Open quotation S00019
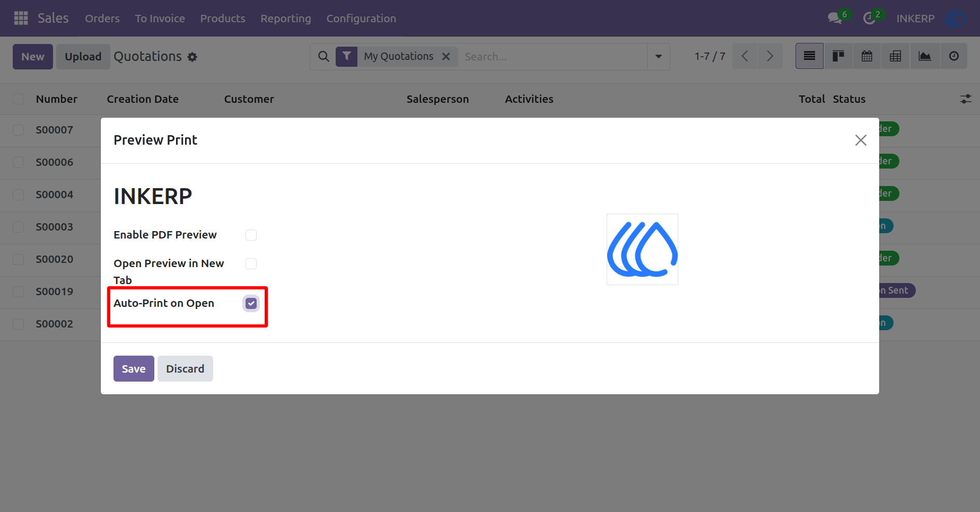Image resolution: width=980 pixels, height=512 pixels. coord(55,292)
